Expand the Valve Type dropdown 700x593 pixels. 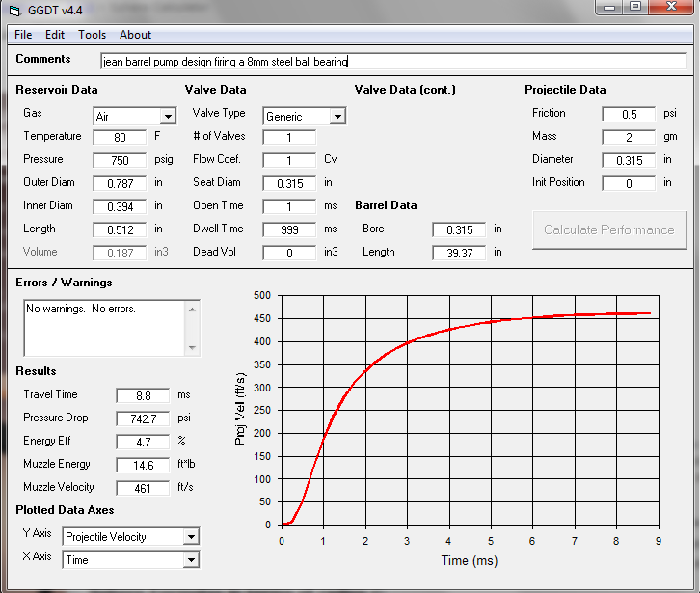(x=337, y=117)
